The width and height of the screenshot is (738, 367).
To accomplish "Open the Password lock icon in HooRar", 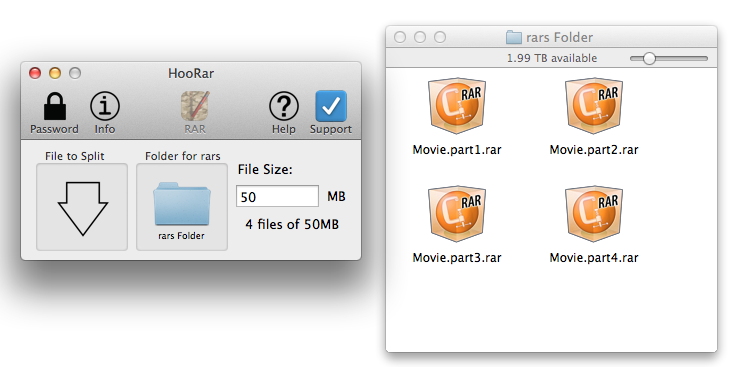I will pos(55,106).
